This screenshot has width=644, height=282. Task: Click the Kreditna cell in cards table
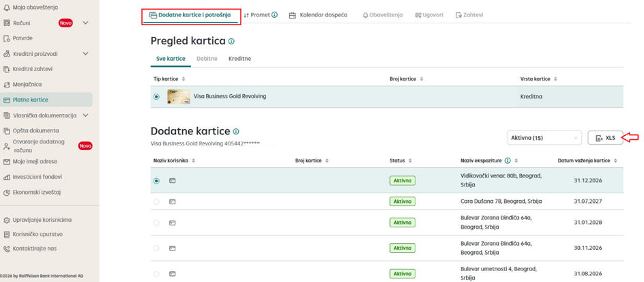point(531,96)
